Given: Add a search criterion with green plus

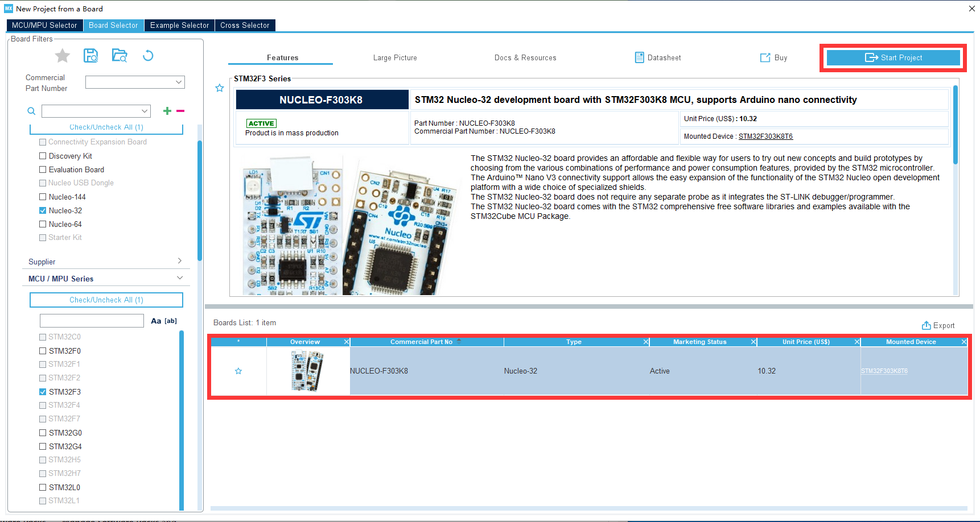Looking at the screenshot, I should (167, 111).
